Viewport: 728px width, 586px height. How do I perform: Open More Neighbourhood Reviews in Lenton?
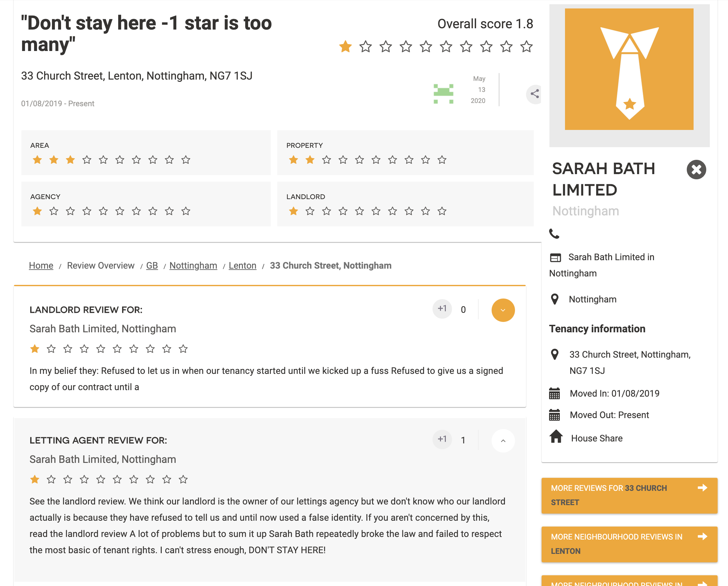click(x=629, y=544)
